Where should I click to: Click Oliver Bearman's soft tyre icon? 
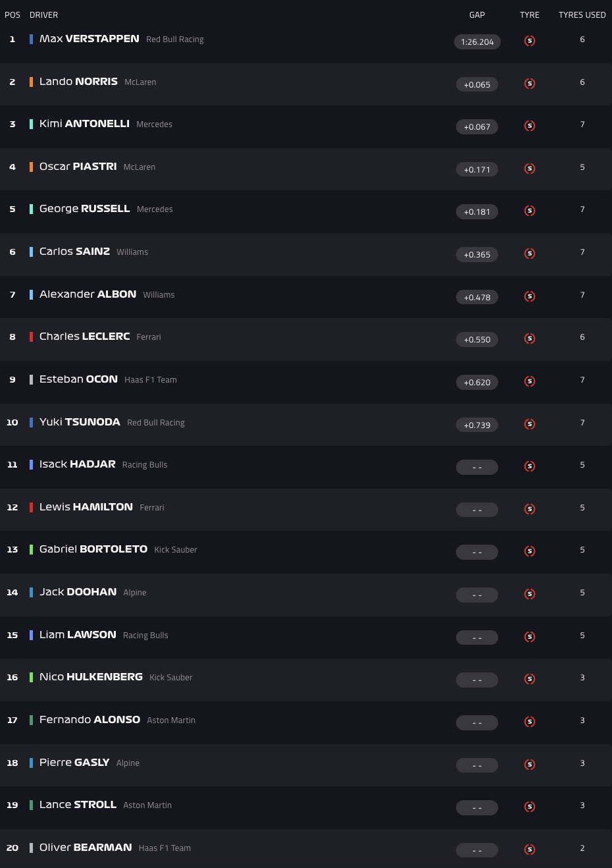(x=530, y=850)
